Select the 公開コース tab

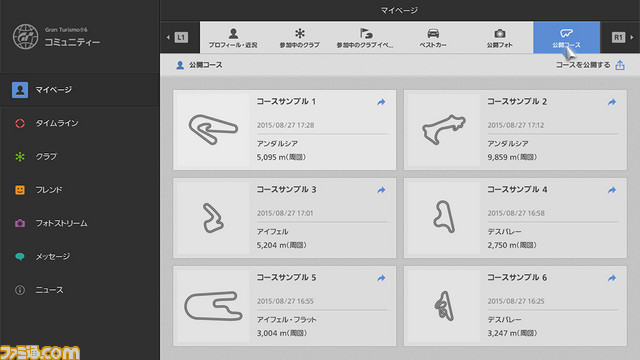(x=567, y=38)
